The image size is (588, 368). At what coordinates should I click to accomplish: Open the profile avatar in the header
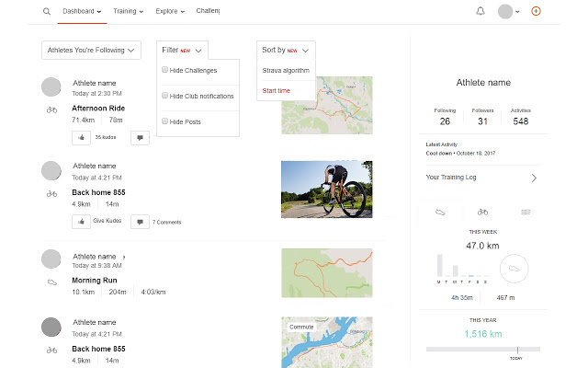coord(505,11)
